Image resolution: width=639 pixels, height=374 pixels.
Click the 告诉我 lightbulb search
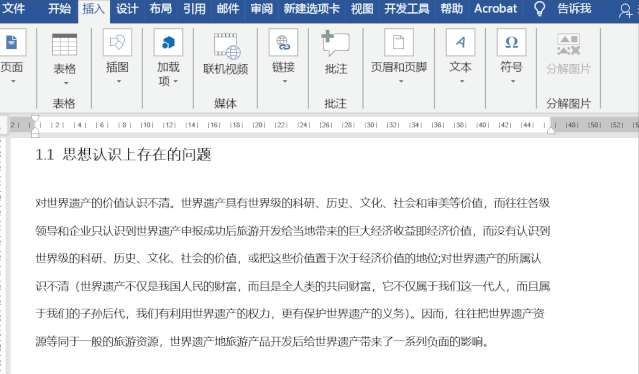564,9
